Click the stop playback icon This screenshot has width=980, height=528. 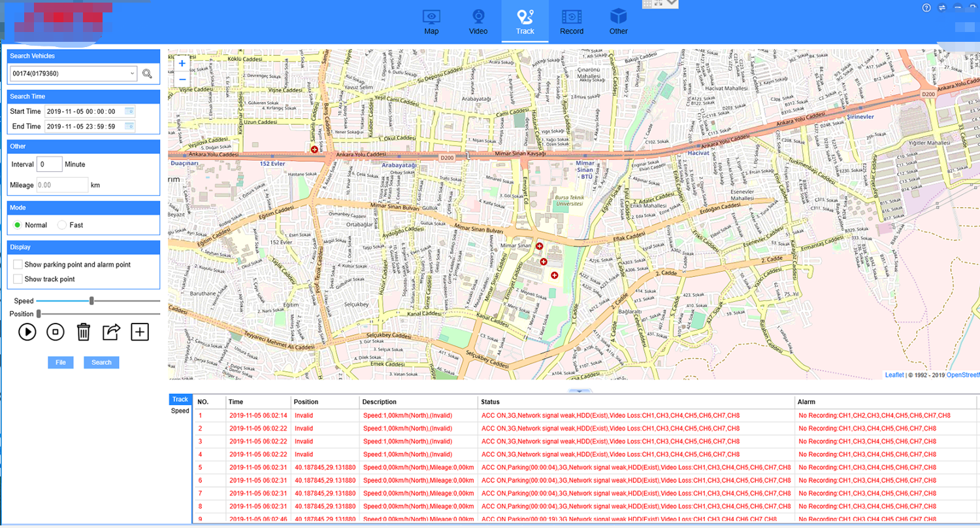click(56, 332)
